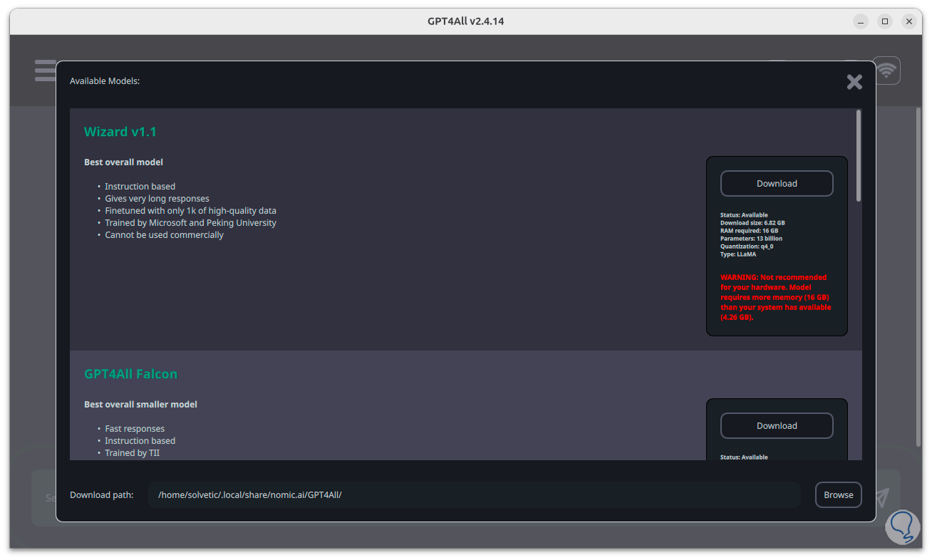The height and width of the screenshot is (560, 932).
Task: Click the "Download path:" label
Action: [x=102, y=495]
